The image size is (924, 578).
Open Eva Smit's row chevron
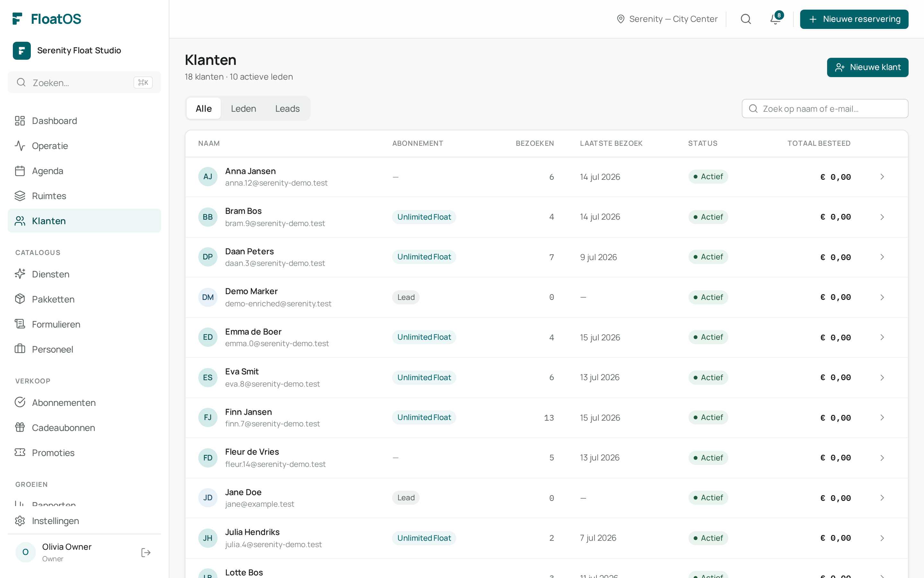[882, 377]
